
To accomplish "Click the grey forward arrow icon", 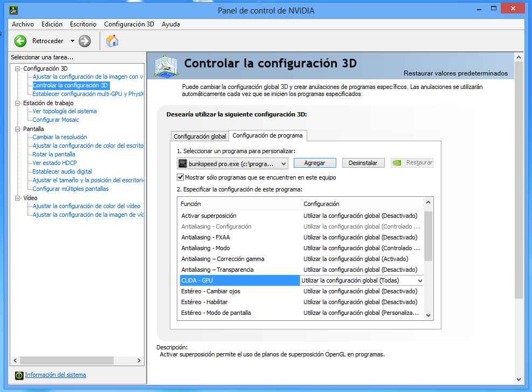I will [x=85, y=41].
